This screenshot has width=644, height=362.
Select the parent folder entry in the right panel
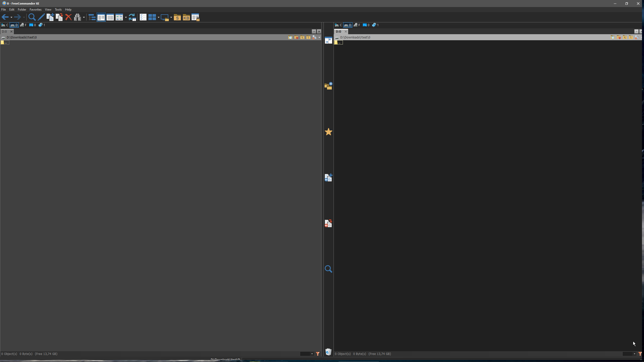pos(339,42)
